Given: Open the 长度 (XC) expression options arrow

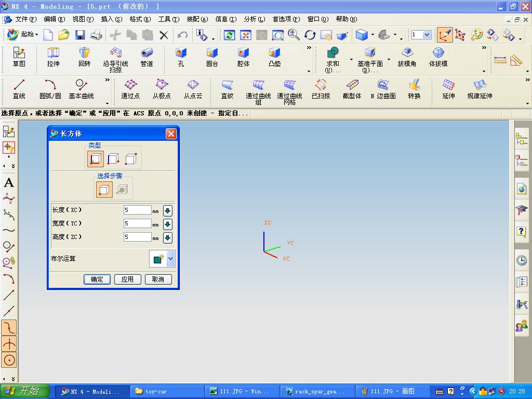Looking at the screenshot, I should coord(168,211).
